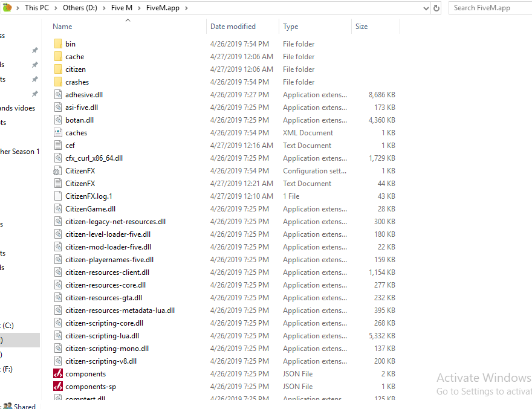This screenshot has height=409, width=532.
Task: Select the cef text document icon
Action: pos(58,146)
